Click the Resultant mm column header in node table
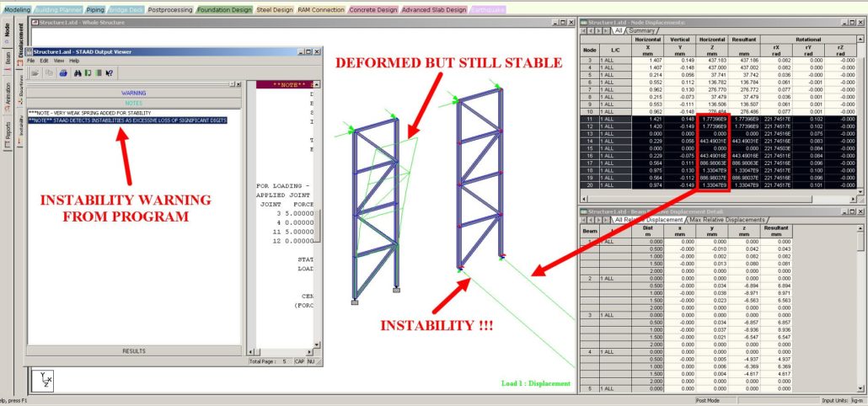This screenshot has width=868, height=406. tap(746, 46)
